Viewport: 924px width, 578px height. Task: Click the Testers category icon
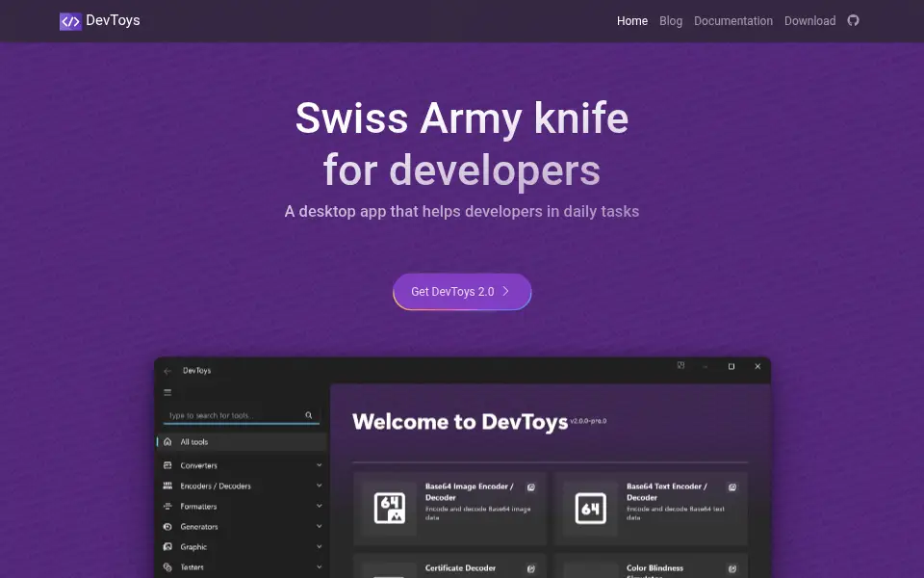click(167, 566)
